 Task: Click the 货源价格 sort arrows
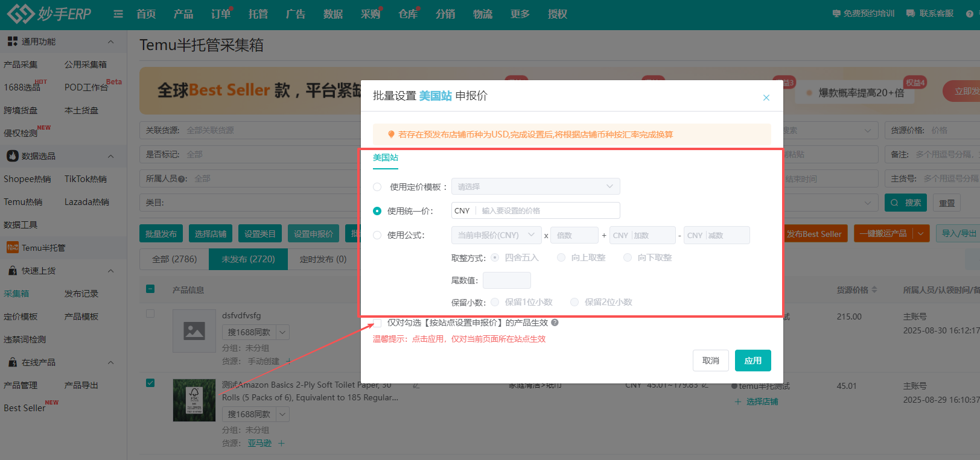(x=874, y=290)
